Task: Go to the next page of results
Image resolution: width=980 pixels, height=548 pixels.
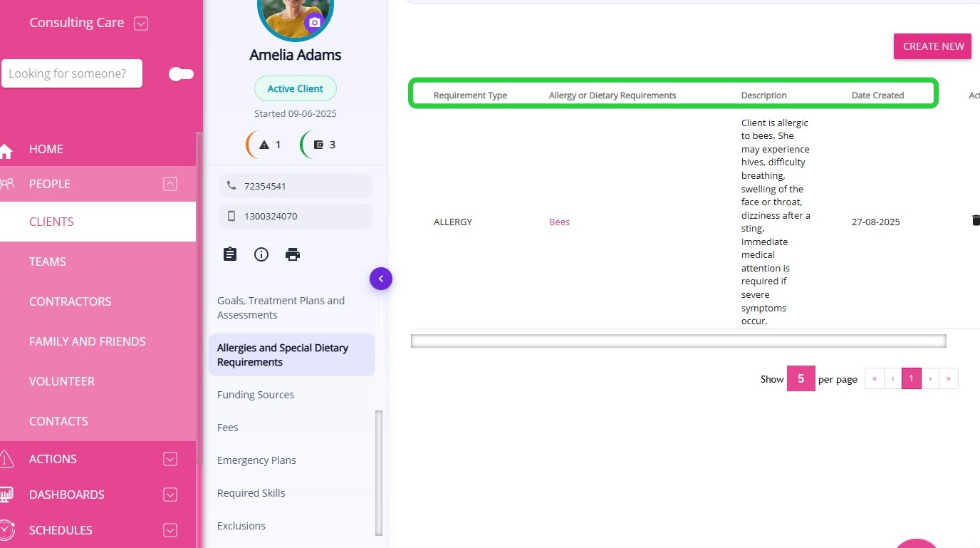Action: click(930, 378)
